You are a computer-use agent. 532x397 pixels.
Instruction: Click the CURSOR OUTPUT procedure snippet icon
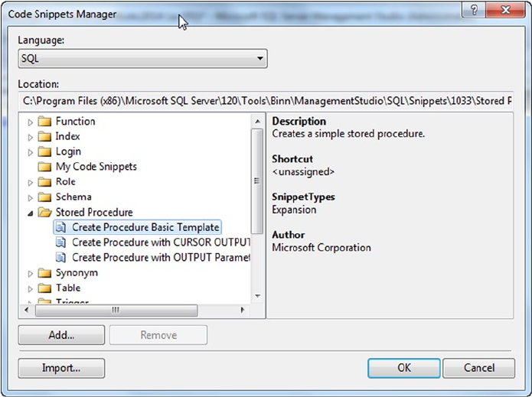(61, 242)
